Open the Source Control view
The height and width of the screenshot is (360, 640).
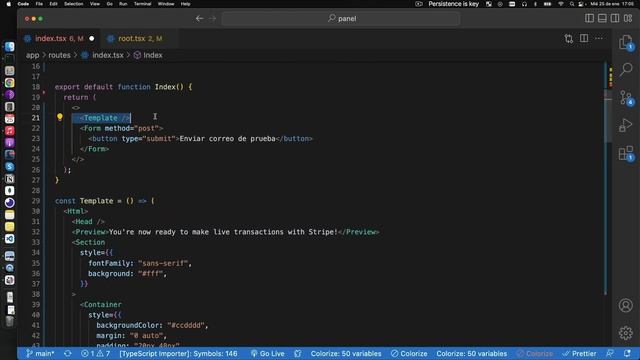(x=626, y=98)
